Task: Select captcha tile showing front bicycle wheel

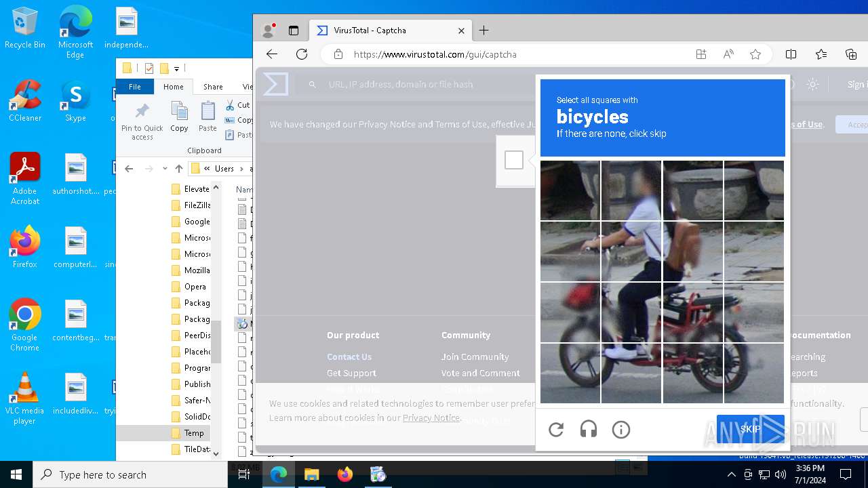Action: point(570,373)
